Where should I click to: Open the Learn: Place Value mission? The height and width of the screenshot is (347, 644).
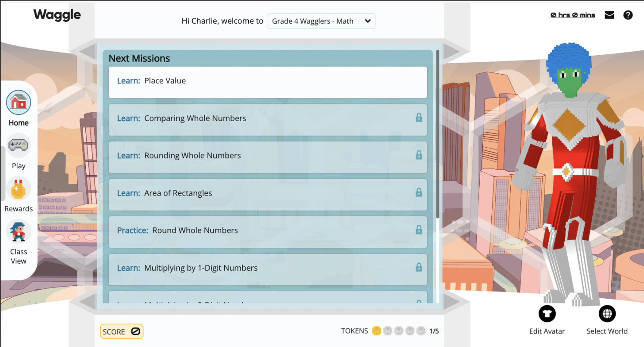267,82
